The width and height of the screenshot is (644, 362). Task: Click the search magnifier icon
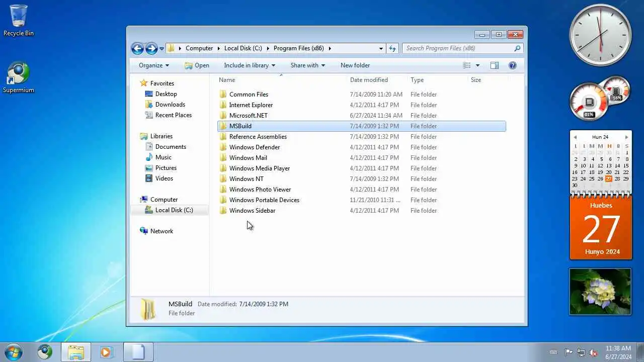tap(517, 48)
